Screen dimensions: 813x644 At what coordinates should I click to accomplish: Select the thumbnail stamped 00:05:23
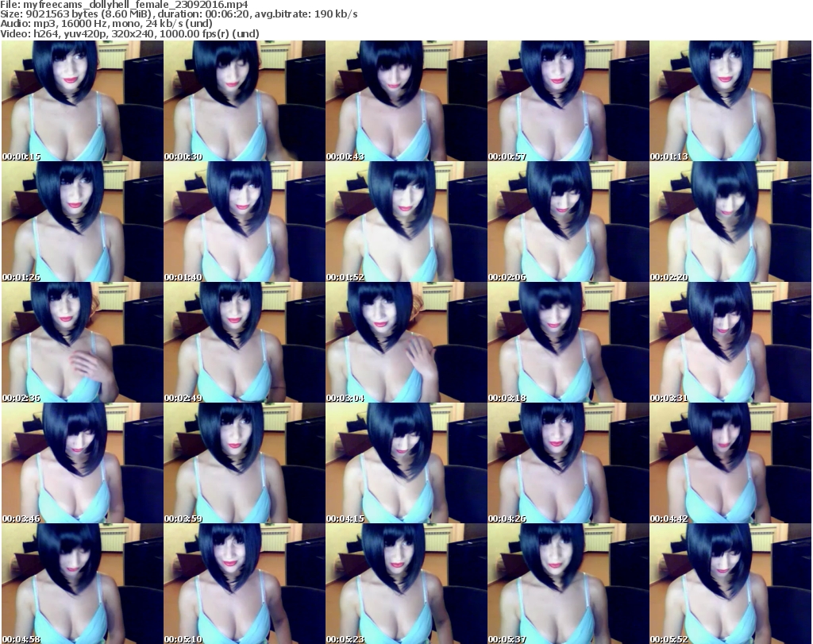point(406,584)
